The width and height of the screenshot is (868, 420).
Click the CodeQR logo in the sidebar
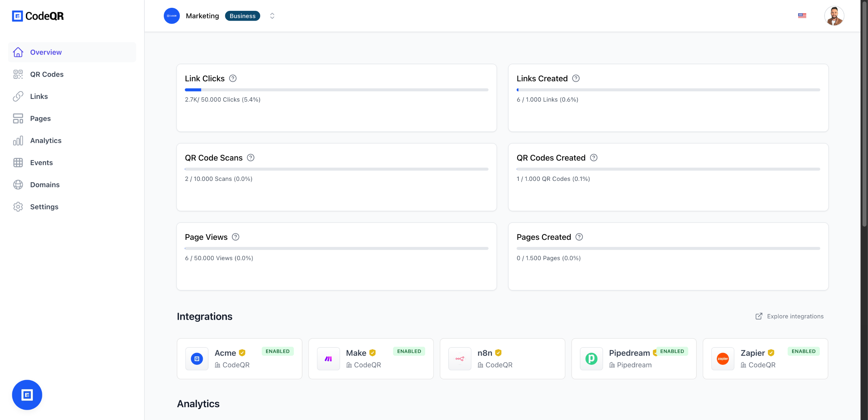[x=38, y=16]
